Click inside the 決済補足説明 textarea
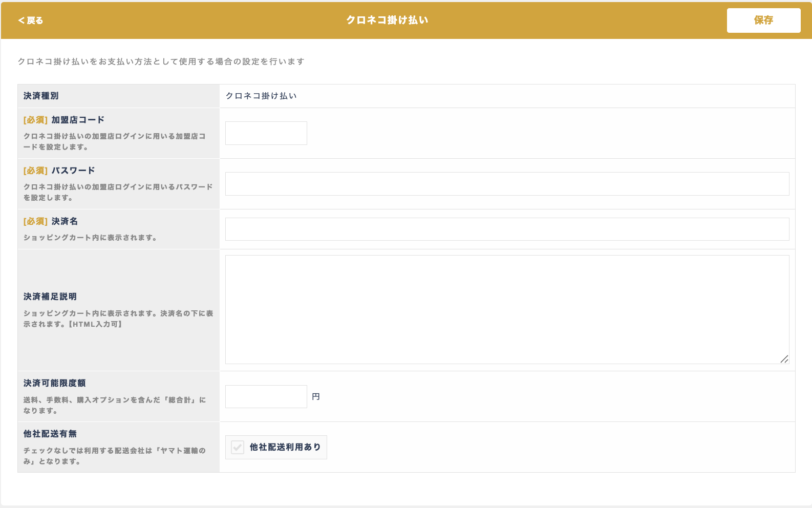This screenshot has height=508, width=812. (507, 309)
